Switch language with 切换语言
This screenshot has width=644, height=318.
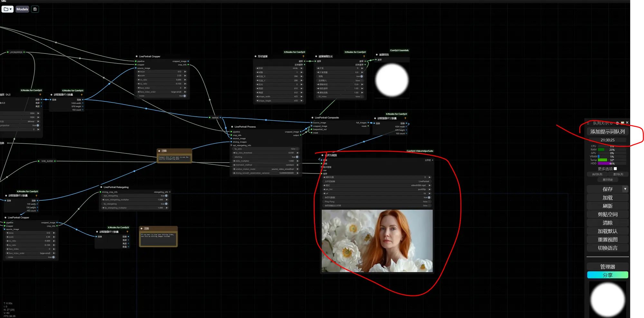tap(608, 248)
